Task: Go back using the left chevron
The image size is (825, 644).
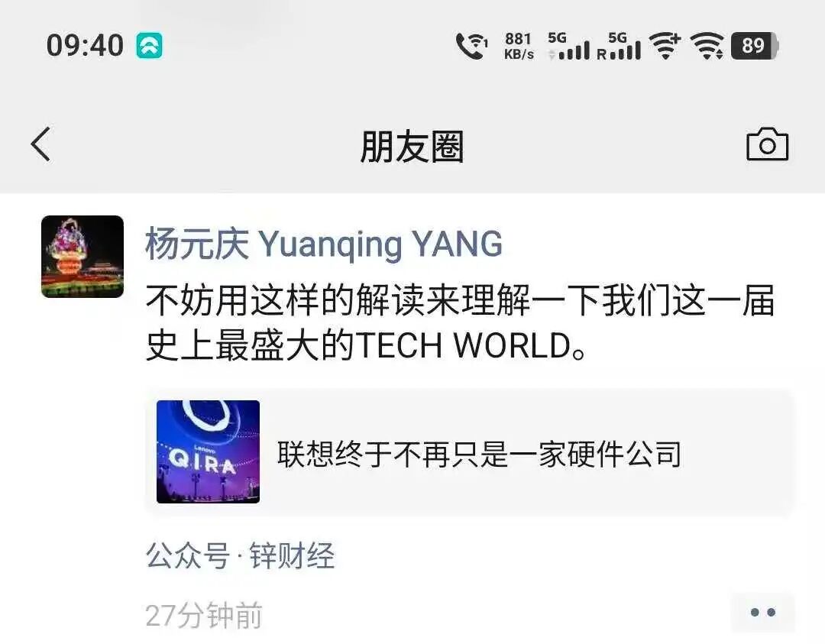Action: point(40,144)
